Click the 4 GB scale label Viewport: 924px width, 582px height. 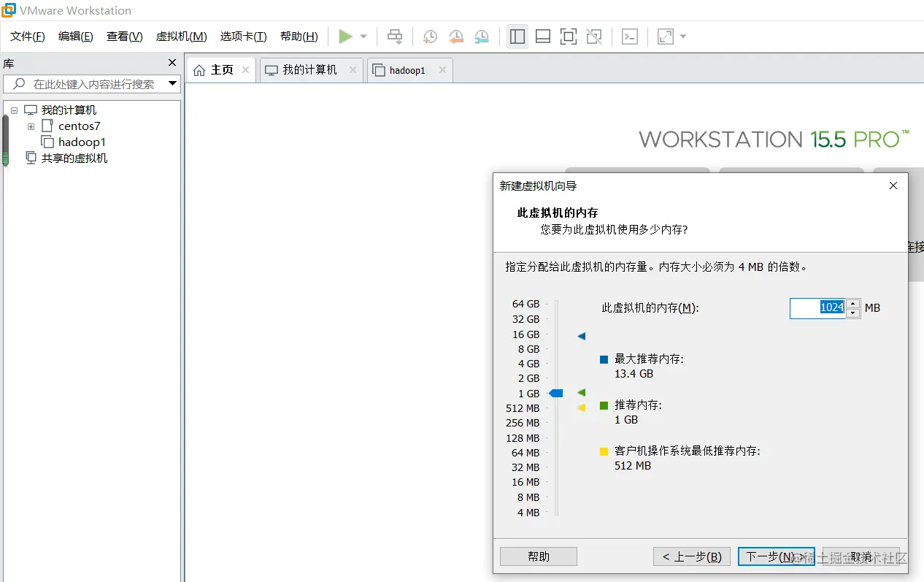(x=529, y=364)
